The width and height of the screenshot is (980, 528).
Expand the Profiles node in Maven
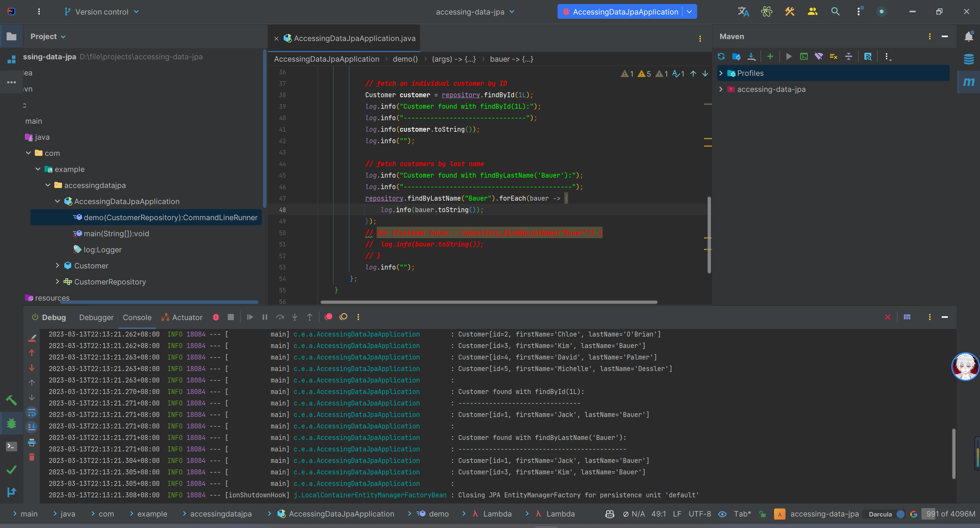tap(721, 73)
